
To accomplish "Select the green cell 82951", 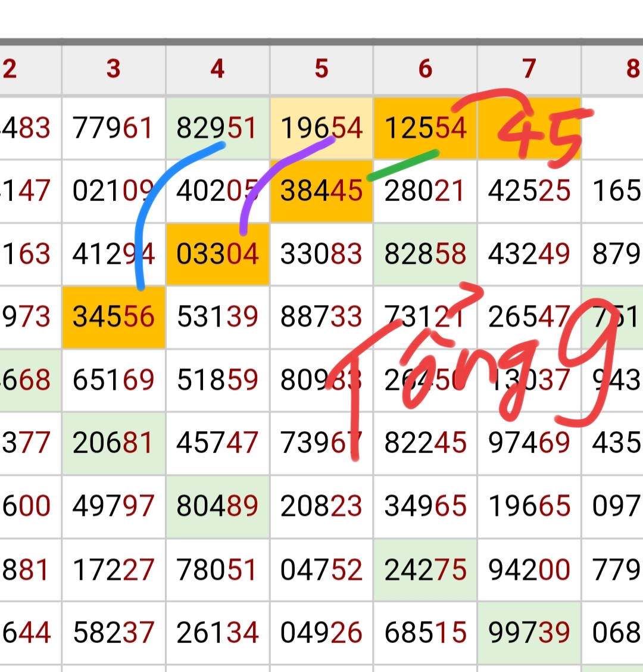I will tap(218, 128).
